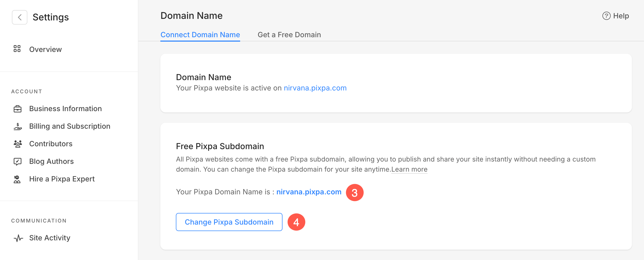Open the Get a Free Domain tab
The width and height of the screenshot is (644, 260).
click(289, 35)
